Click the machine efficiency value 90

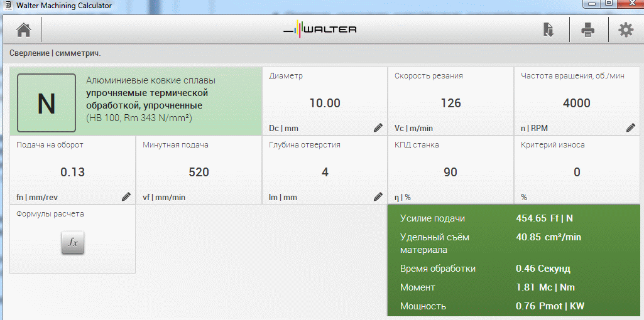450,172
